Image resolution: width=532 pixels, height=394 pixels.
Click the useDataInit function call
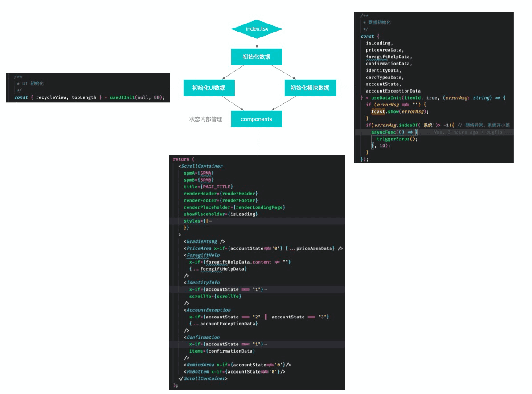point(387,98)
